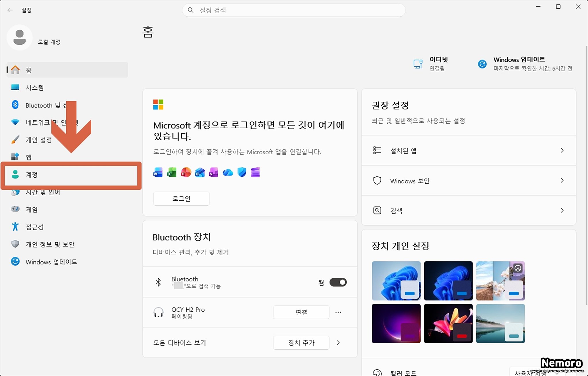The image size is (588, 376).
Task: Click Connect for QCY H2 Pro
Action: coord(301,312)
